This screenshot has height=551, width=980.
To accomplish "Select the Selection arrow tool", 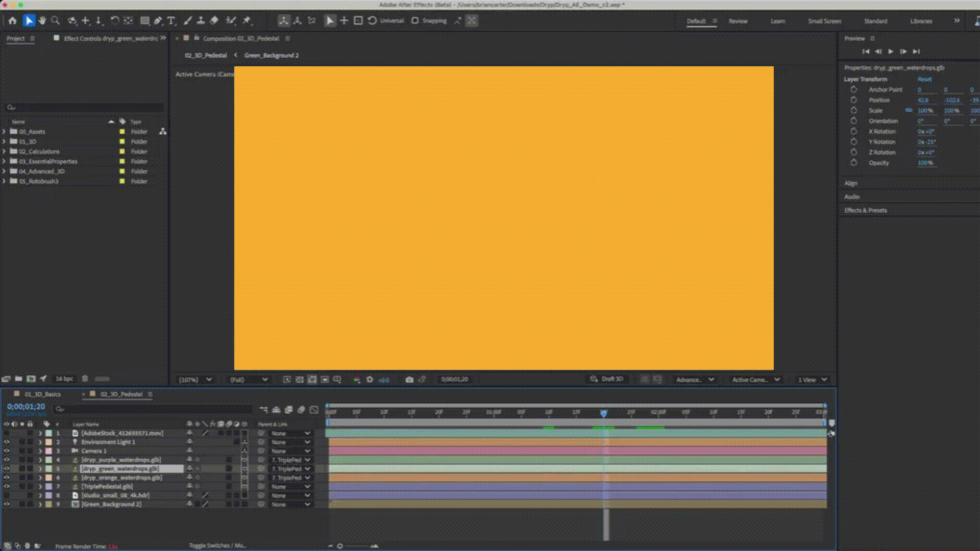I will (29, 21).
